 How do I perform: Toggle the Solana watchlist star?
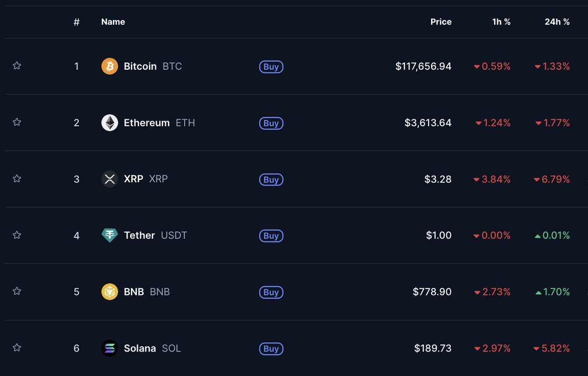[x=17, y=348]
